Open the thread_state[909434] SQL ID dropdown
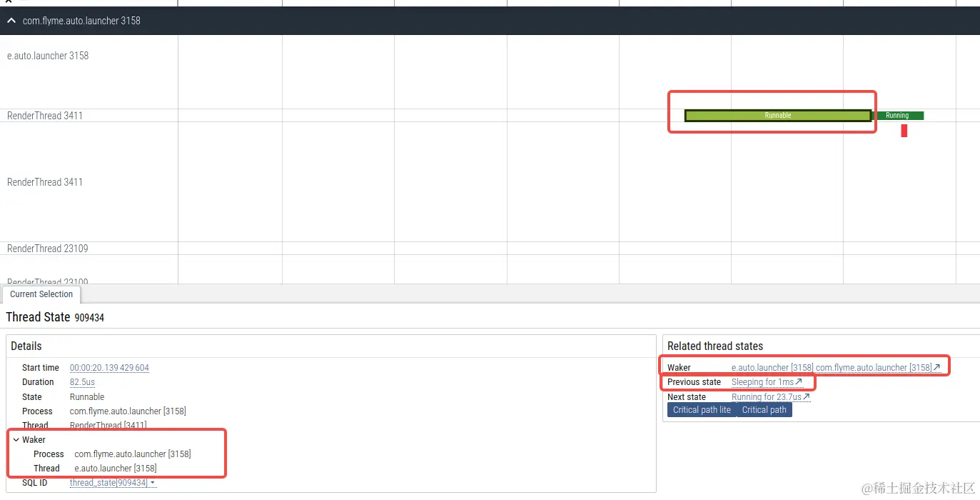The image size is (980, 500). 113,483
